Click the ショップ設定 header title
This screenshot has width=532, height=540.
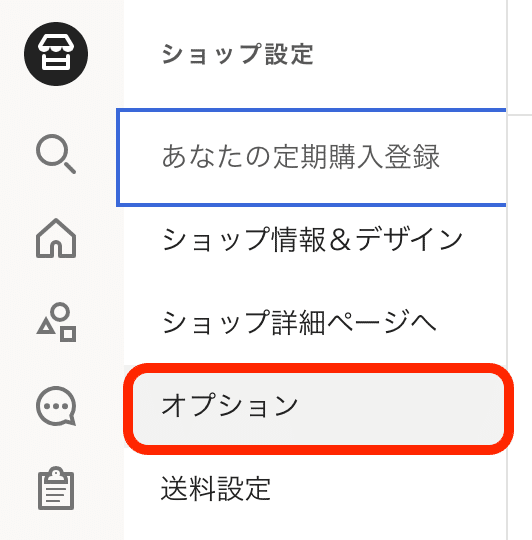(238, 54)
